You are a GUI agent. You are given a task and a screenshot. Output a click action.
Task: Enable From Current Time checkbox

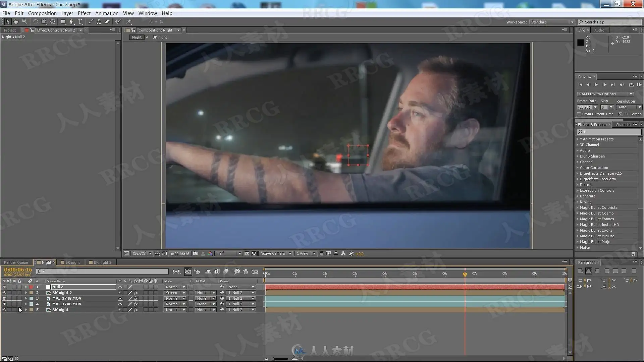click(x=579, y=114)
